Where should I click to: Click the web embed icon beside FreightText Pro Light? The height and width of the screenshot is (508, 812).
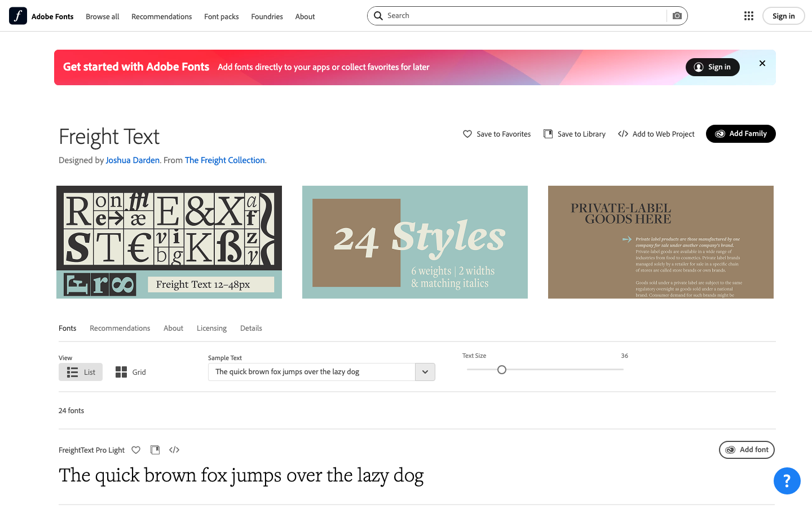click(174, 450)
